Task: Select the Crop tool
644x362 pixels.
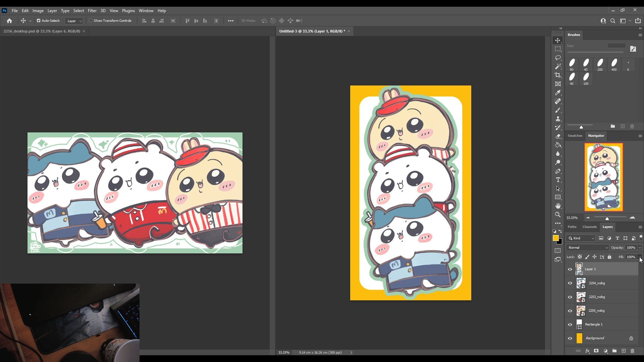Action: coord(558,75)
